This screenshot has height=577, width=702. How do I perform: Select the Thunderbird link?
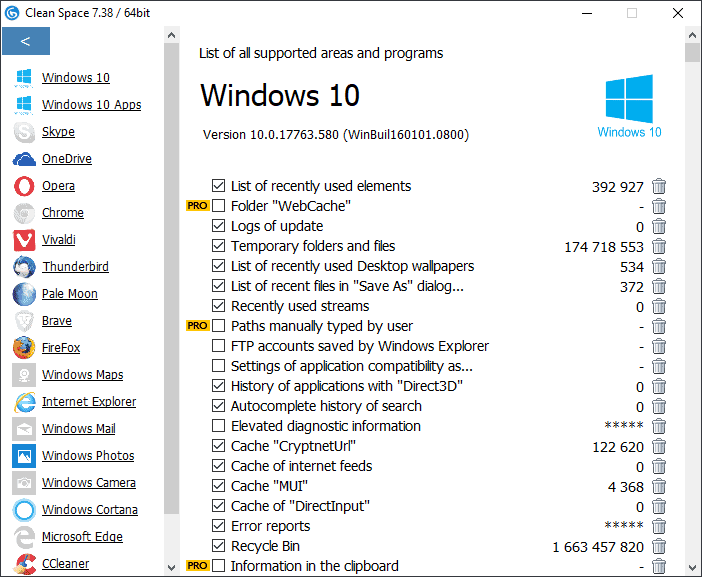(75, 266)
